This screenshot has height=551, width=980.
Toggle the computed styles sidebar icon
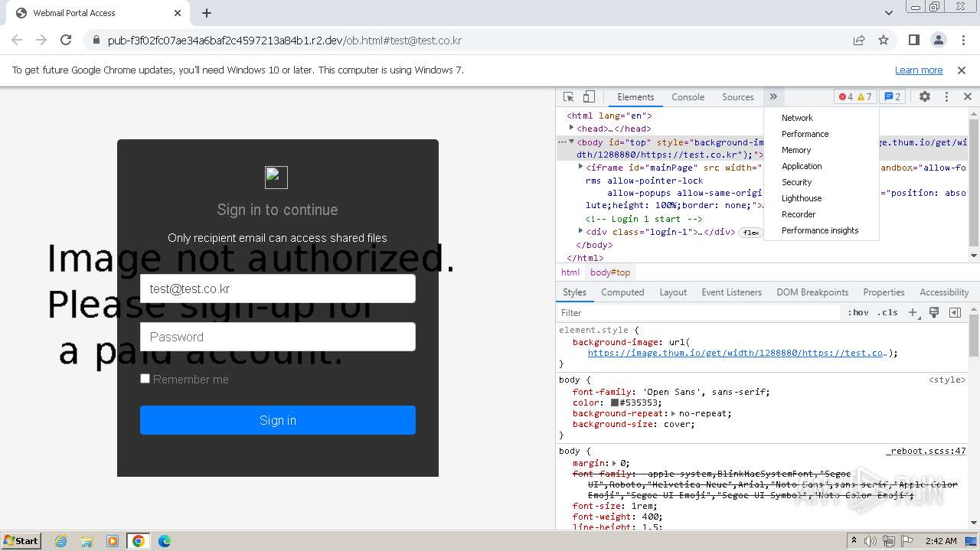955,312
